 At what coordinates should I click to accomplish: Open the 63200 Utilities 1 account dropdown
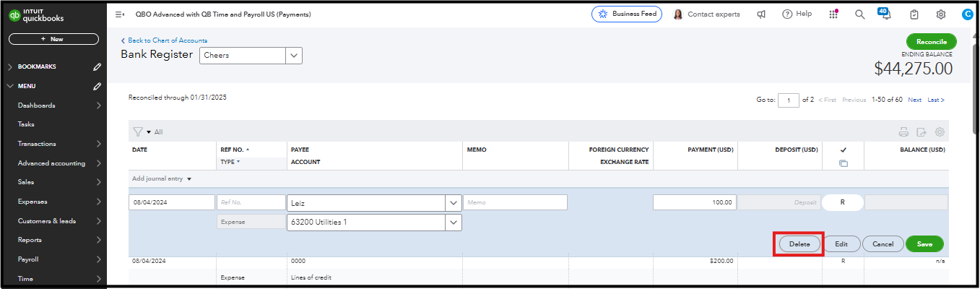454,223
